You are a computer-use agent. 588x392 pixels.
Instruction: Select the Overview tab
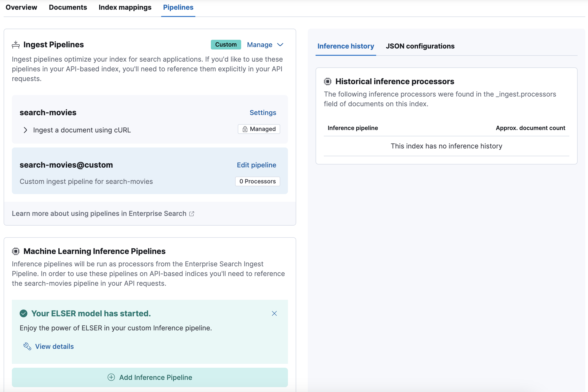tap(21, 7)
